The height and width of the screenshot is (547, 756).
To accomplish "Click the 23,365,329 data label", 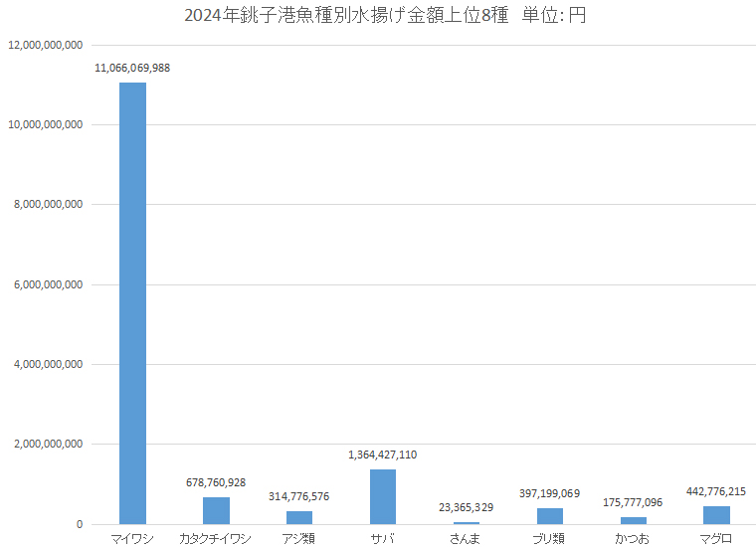I will tap(466, 507).
